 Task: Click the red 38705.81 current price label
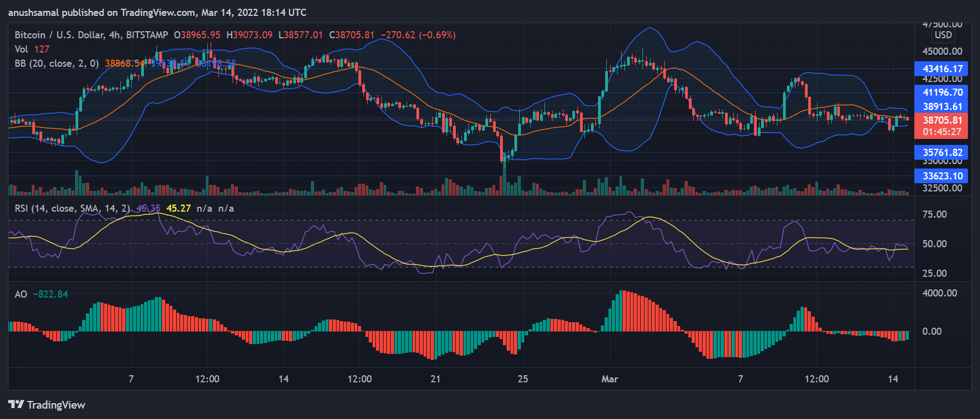click(x=942, y=120)
